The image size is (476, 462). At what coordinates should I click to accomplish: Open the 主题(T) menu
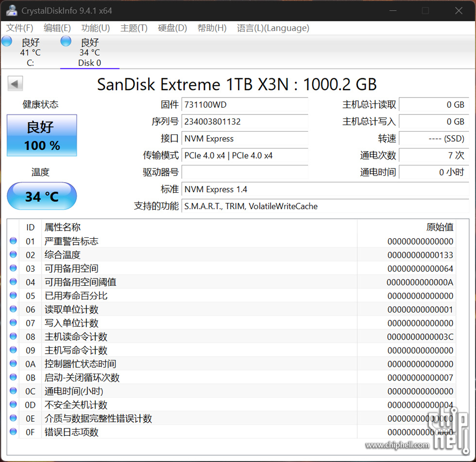click(x=134, y=28)
